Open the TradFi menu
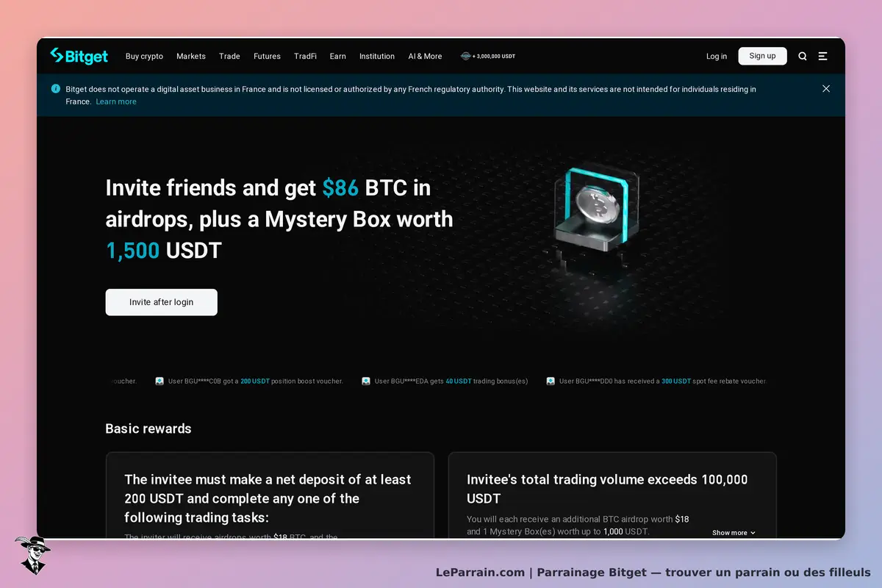 [x=305, y=56]
